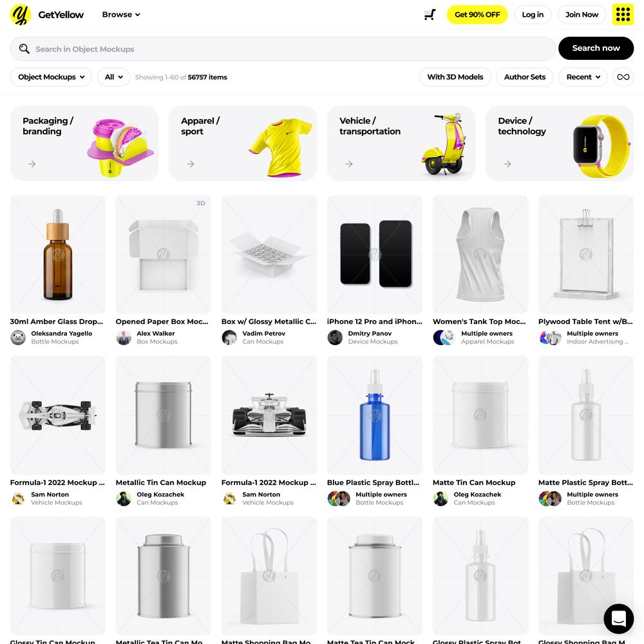
Task: Click the Log in button
Action: pyautogui.click(x=533, y=15)
